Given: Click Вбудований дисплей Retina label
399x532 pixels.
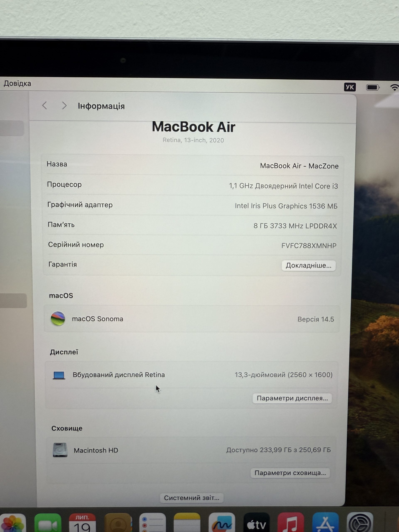Looking at the screenshot, I should (x=119, y=375).
